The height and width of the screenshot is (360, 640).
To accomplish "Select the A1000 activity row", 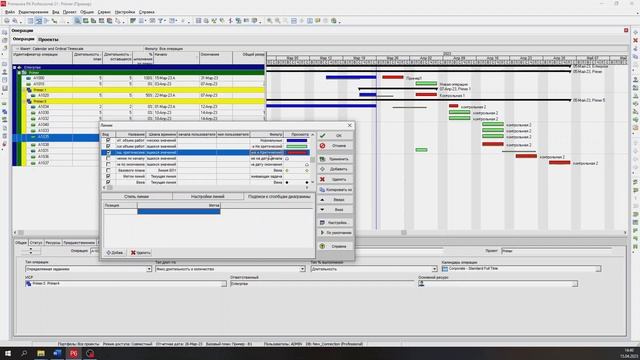I will pyautogui.click(x=139, y=78).
